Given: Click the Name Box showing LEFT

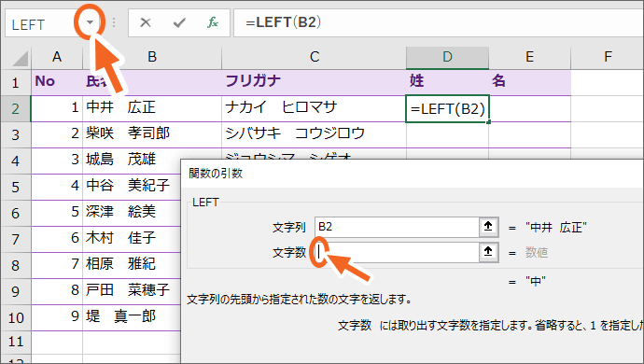Looking at the screenshot, I should click(x=41, y=24).
